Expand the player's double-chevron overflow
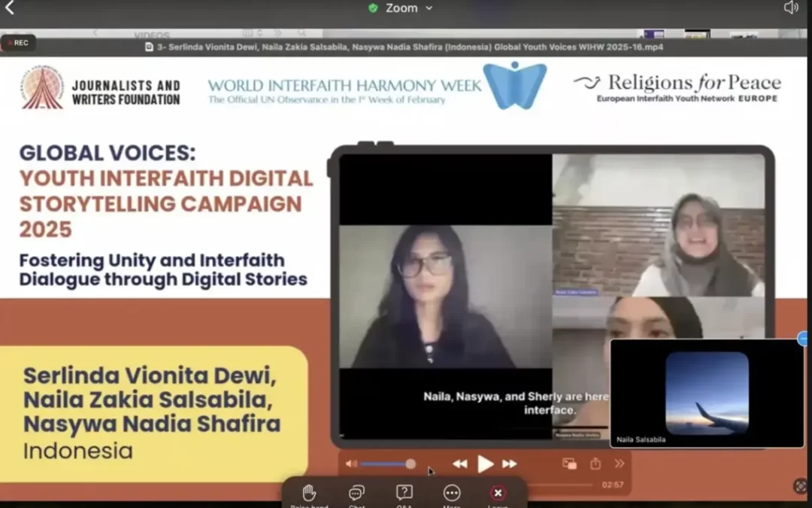 pos(620,464)
